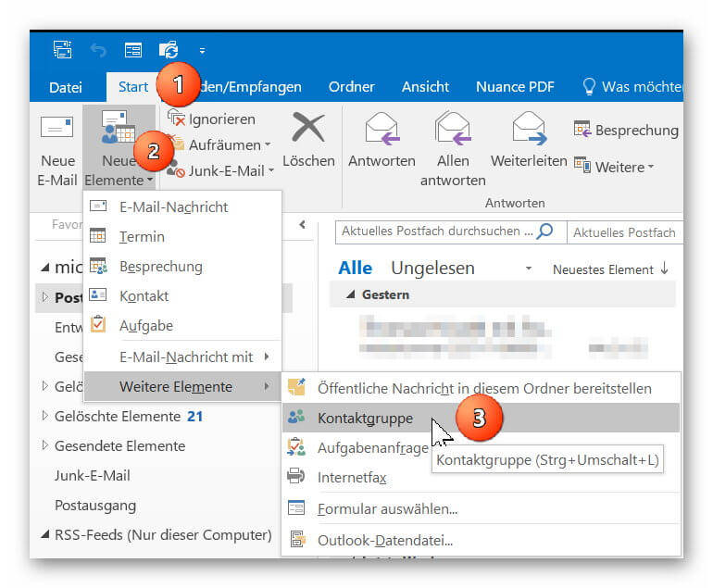Open the Postausgang folder
Image resolution: width=713 pixels, height=588 pixels.
[x=95, y=506]
